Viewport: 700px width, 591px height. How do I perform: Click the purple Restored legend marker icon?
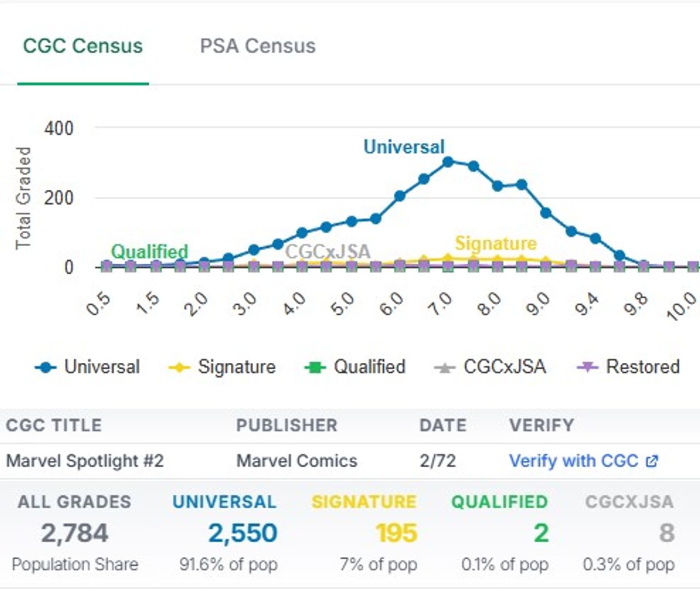587,368
